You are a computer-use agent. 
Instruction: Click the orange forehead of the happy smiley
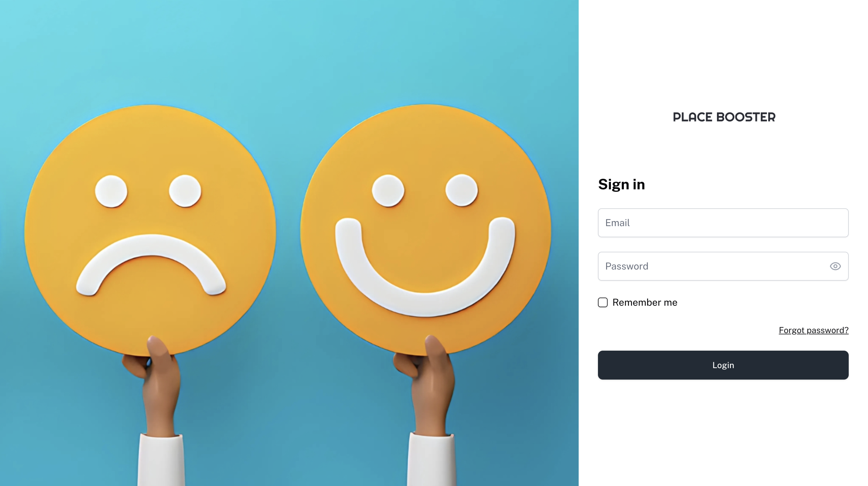(425, 142)
